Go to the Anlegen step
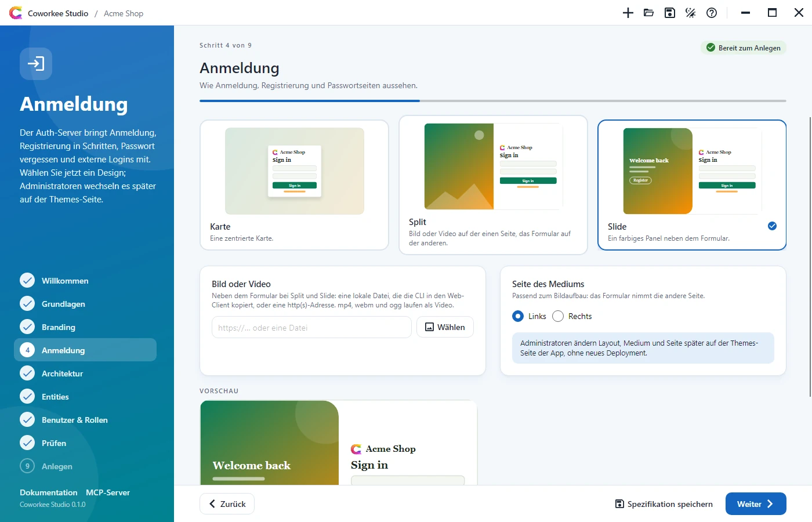The width and height of the screenshot is (812, 522). [x=85, y=466]
